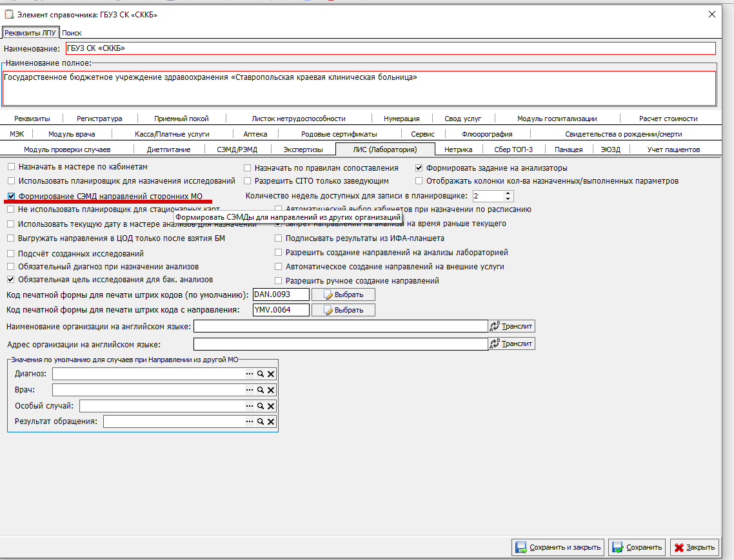Switch to the Поиск tab
Viewport: 734px width, 560px height.
pos(72,33)
